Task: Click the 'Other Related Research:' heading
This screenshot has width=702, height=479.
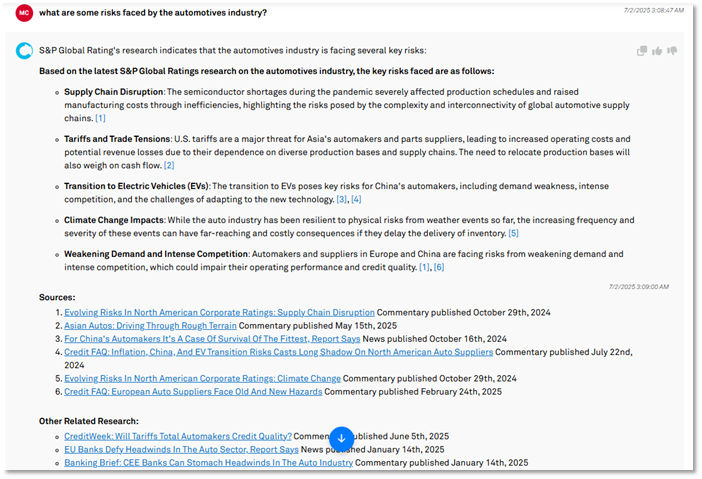Action: click(x=89, y=421)
